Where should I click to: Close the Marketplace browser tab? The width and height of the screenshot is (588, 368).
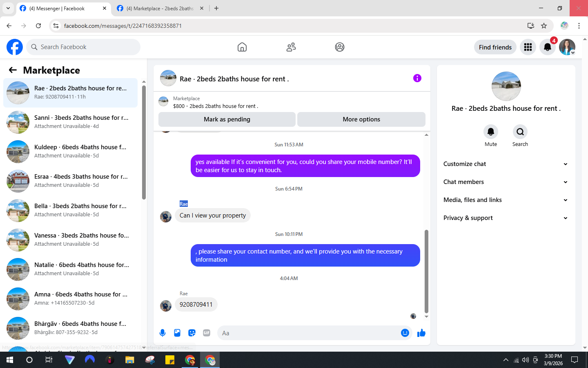pyautogui.click(x=202, y=8)
